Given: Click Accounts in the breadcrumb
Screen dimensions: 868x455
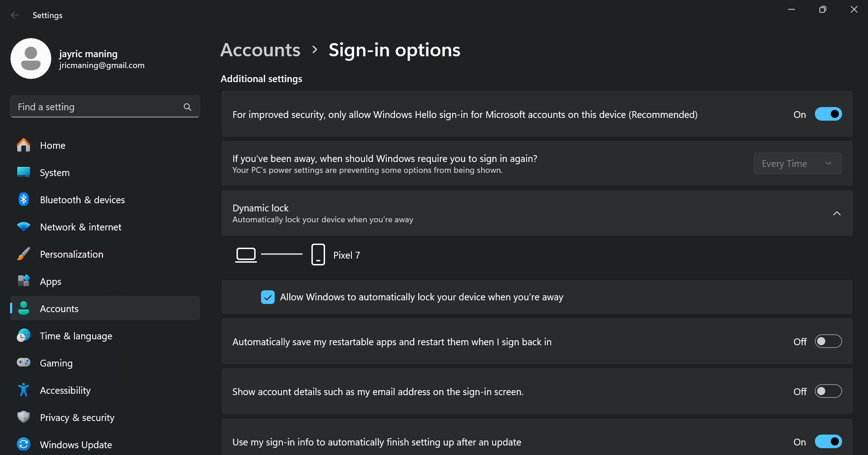Looking at the screenshot, I should (x=260, y=50).
